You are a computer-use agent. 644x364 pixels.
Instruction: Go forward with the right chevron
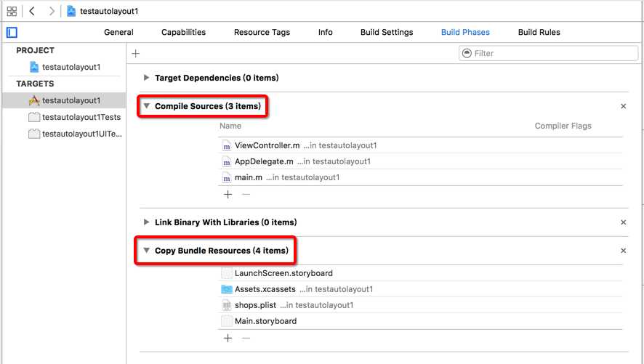(x=52, y=11)
